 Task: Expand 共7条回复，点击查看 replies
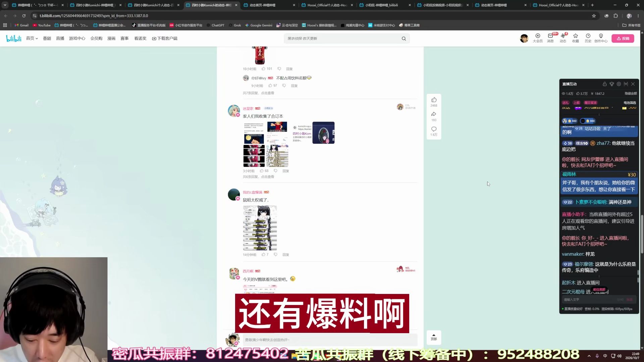(258, 93)
